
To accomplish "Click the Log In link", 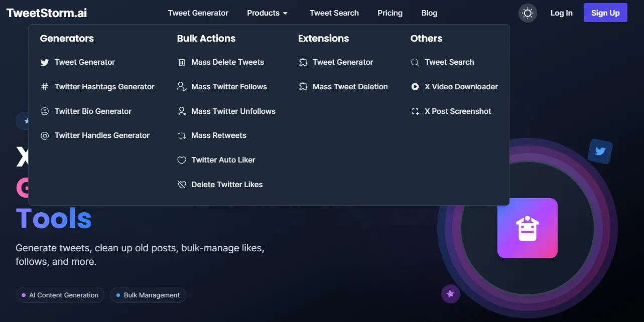I will [x=561, y=13].
